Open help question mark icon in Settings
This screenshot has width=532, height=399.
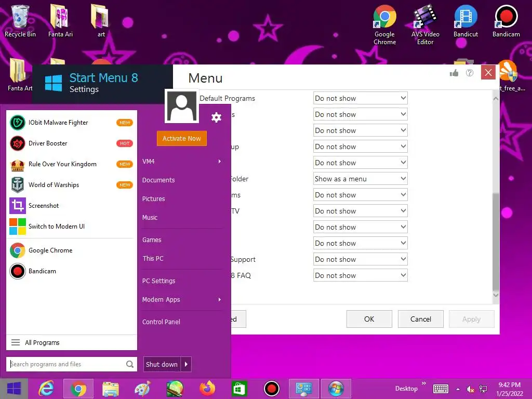pos(470,73)
